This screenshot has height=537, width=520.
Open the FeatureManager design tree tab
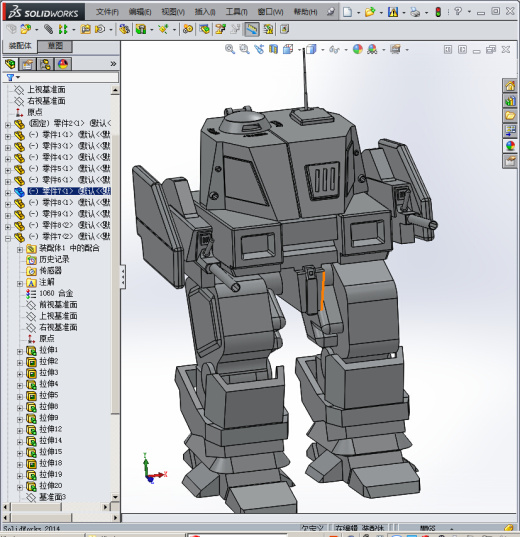(10, 64)
